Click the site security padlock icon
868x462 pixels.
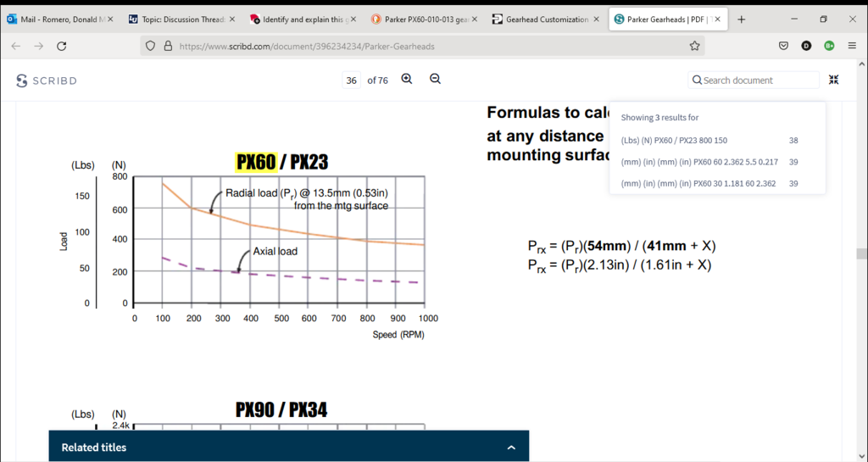click(x=168, y=47)
